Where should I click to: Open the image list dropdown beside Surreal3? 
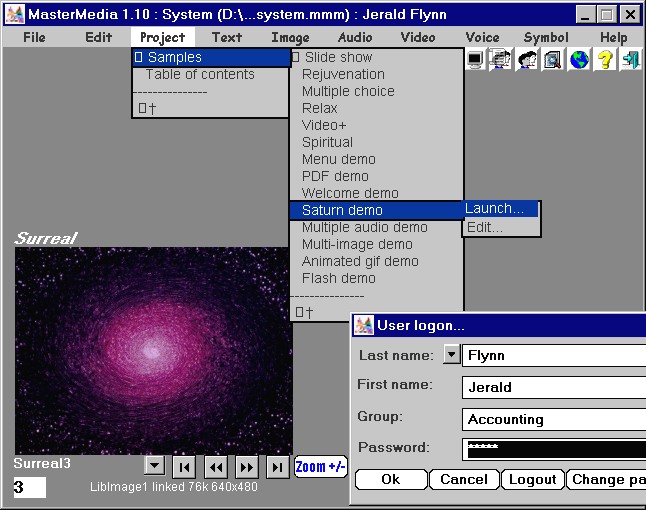[x=155, y=466]
